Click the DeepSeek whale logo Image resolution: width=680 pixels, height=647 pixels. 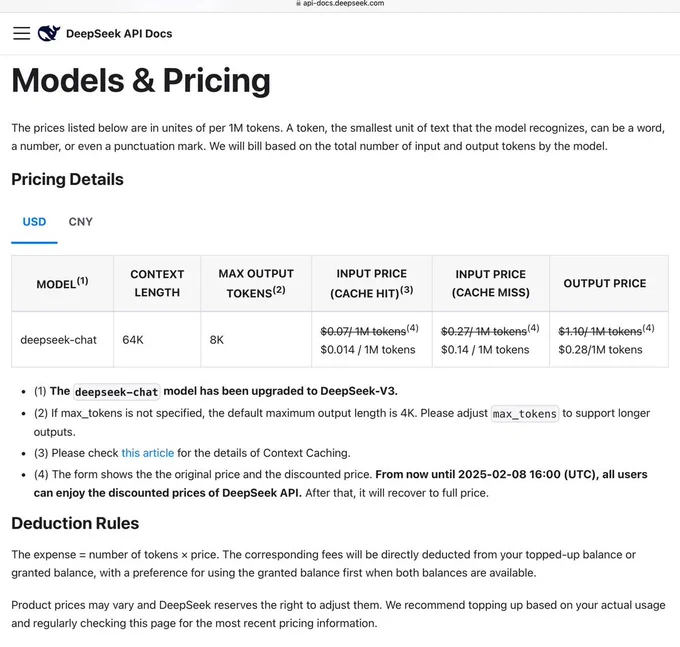[x=49, y=33]
